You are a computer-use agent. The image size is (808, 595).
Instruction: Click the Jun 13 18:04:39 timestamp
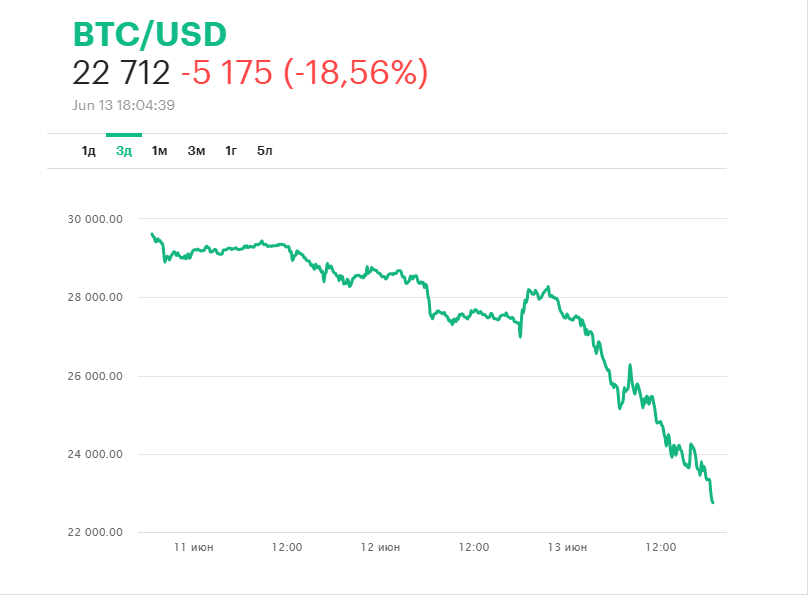coord(125,105)
